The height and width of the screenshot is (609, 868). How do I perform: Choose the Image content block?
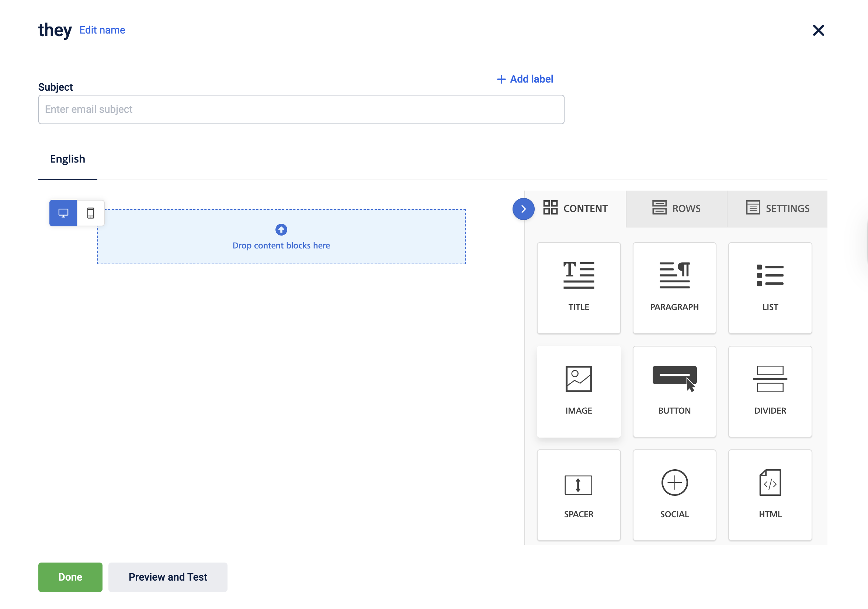click(x=579, y=391)
